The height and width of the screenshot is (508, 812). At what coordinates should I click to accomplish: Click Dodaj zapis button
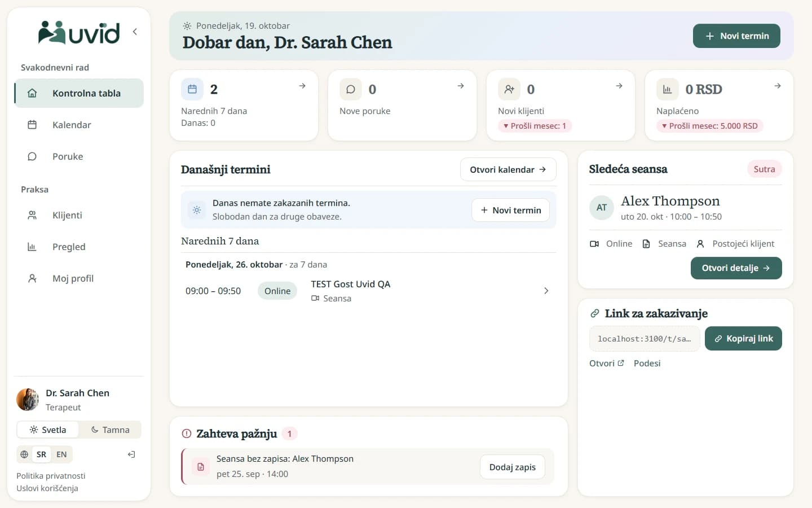(513, 467)
